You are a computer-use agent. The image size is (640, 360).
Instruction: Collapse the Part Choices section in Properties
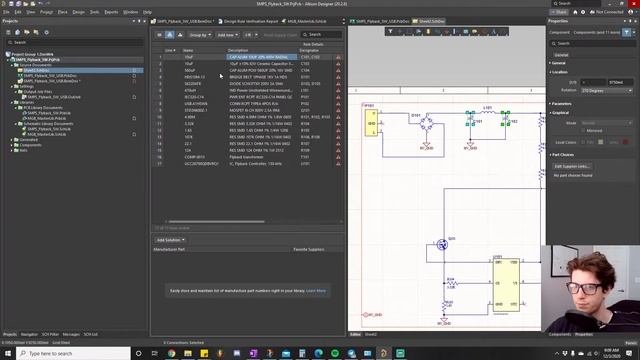point(562,155)
